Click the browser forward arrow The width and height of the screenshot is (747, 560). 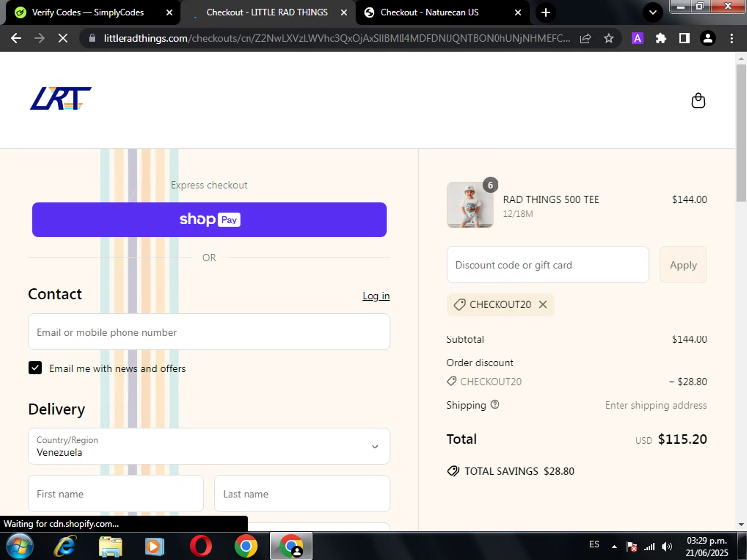[39, 38]
